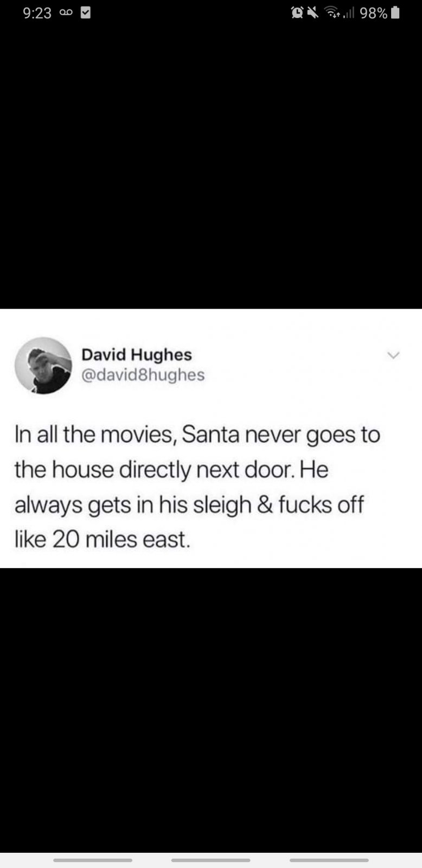422x868 pixels.
Task: Tap the words '20 miles east'
Action: 122,539
